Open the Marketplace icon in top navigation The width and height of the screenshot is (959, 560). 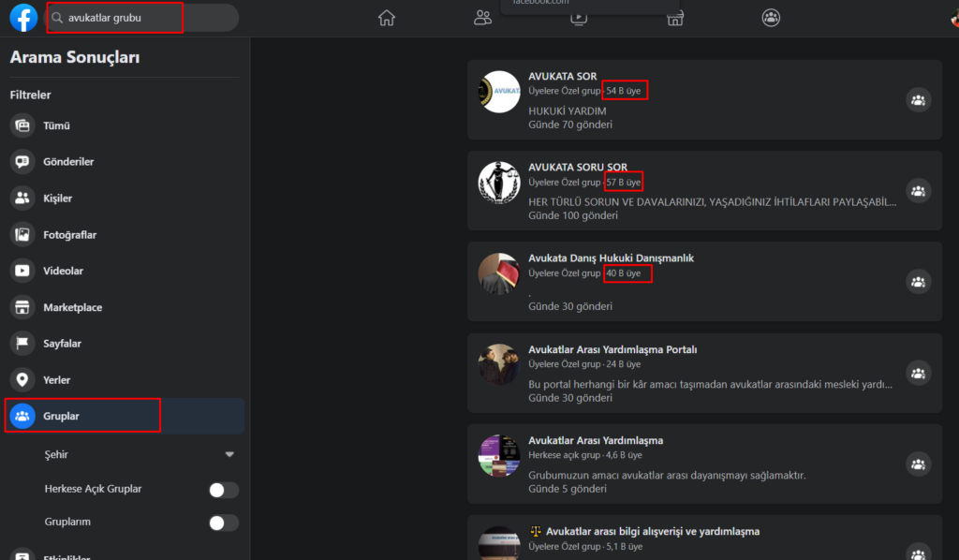tap(674, 19)
